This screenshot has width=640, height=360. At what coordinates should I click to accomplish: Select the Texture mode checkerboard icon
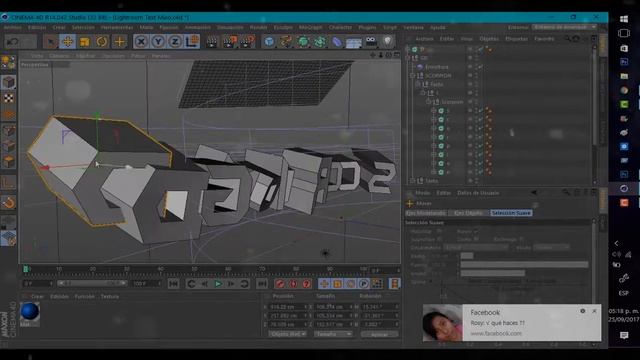(x=8, y=98)
